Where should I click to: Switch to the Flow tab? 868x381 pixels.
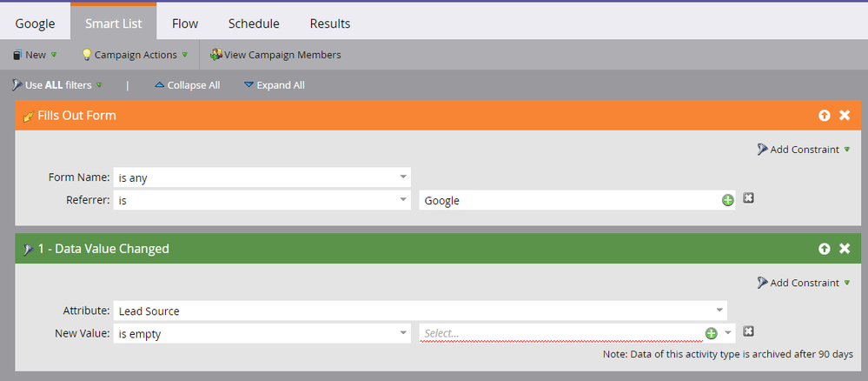point(184,23)
